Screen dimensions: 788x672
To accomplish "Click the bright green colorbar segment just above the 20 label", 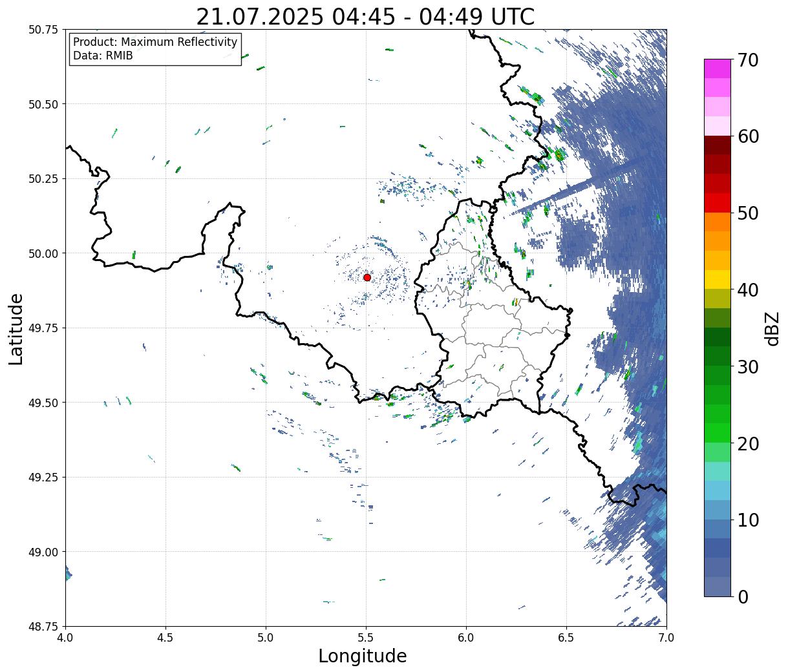I will pos(718,433).
